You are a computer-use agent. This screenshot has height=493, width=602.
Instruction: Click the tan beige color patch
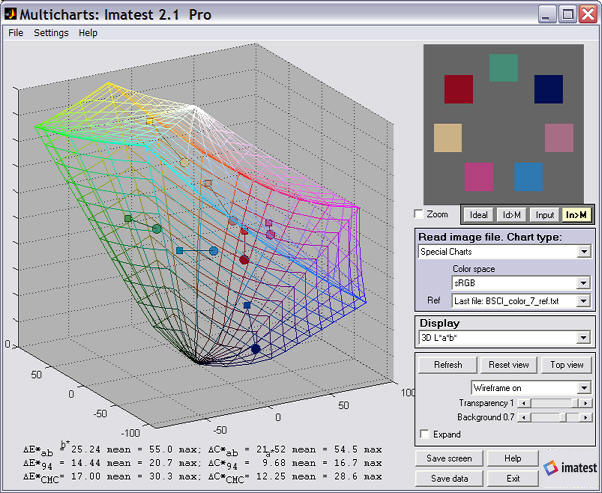(x=448, y=137)
